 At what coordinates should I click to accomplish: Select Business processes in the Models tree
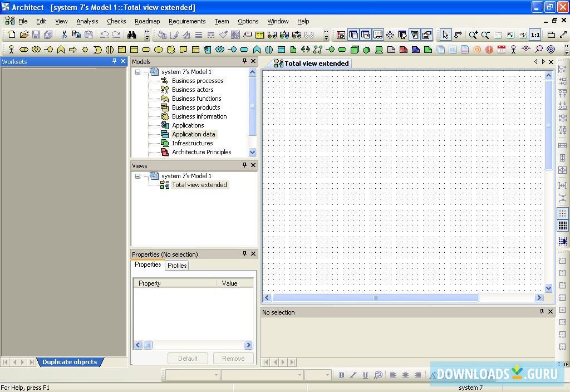coord(197,81)
